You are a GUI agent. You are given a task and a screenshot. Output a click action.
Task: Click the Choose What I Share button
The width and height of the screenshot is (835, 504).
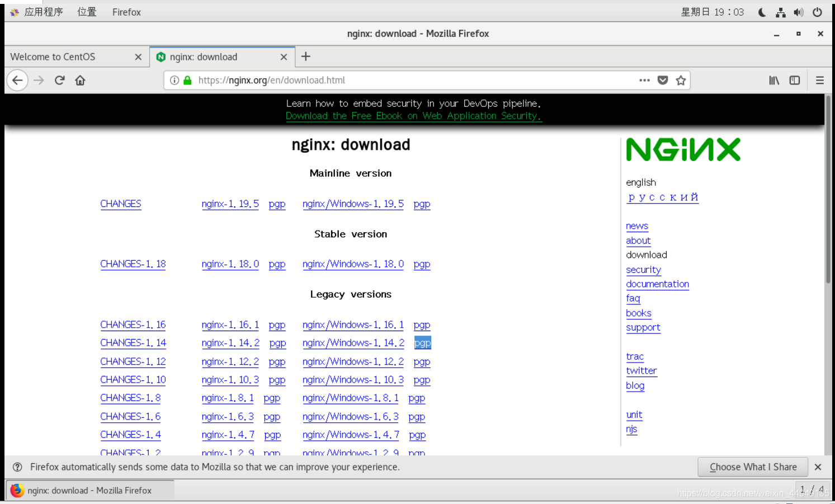[753, 467]
